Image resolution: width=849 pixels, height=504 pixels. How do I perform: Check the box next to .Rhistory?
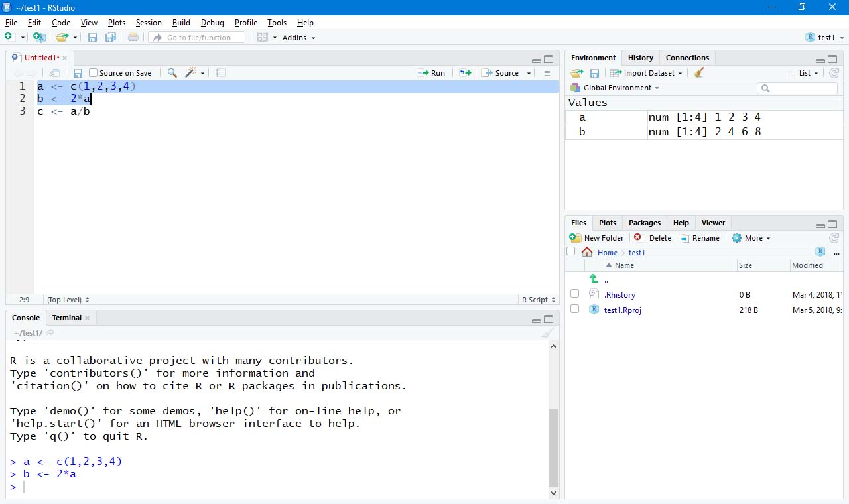point(574,294)
